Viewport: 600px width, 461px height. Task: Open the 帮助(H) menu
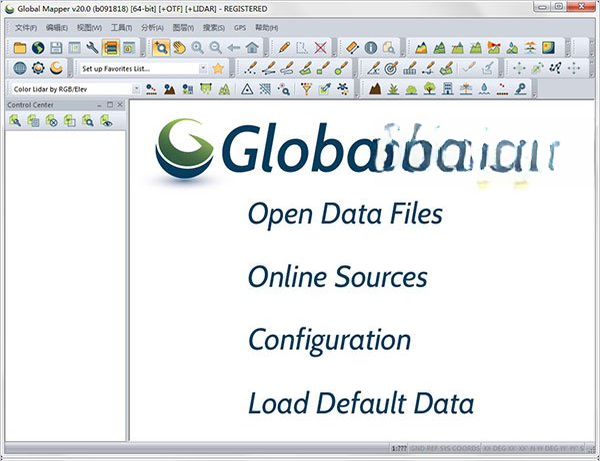pyautogui.click(x=266, y=28)
